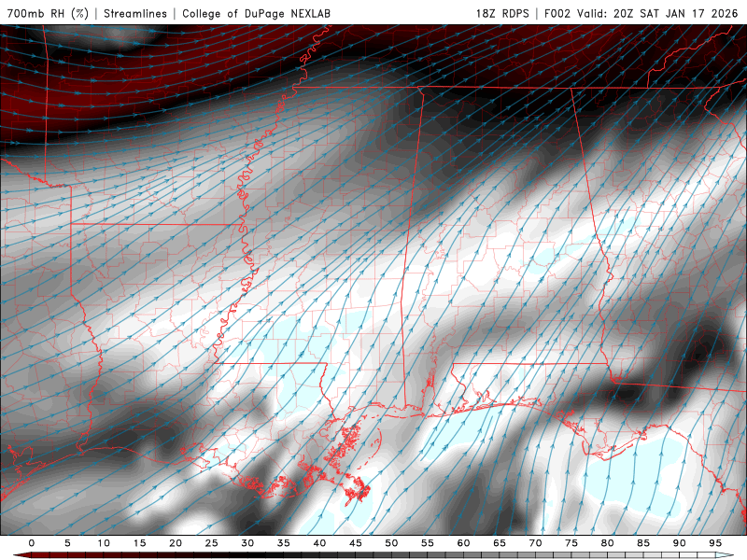Click the '60' colorbar tick label
The height and width of the screenshot is (560, 747).
pyautogui.click(x=463, y=543)
